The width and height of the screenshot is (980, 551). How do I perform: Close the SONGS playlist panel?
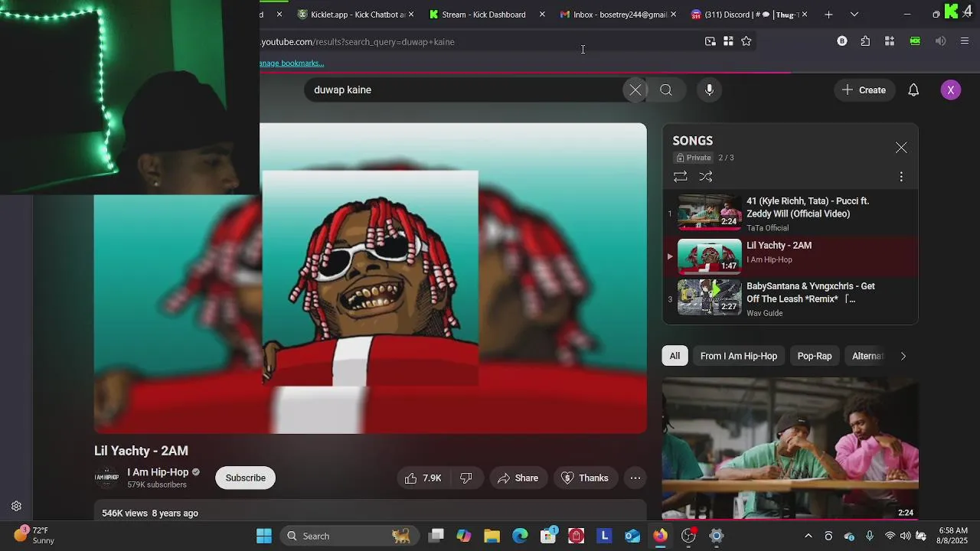tap(901, 148)
